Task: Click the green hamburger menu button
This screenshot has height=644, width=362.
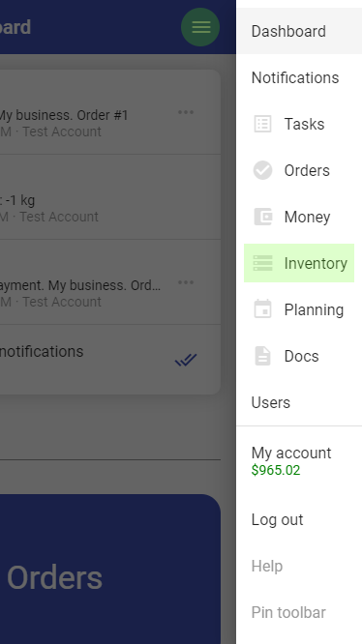Action: pos(200,27)
